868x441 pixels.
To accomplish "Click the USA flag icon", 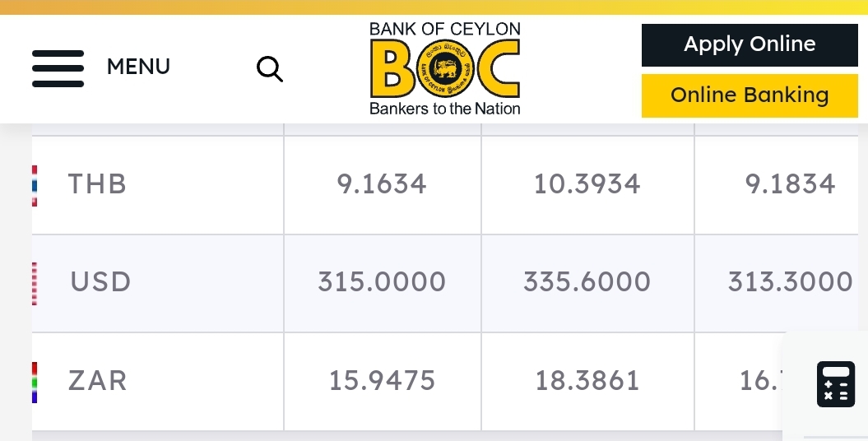I will point(35,283).
